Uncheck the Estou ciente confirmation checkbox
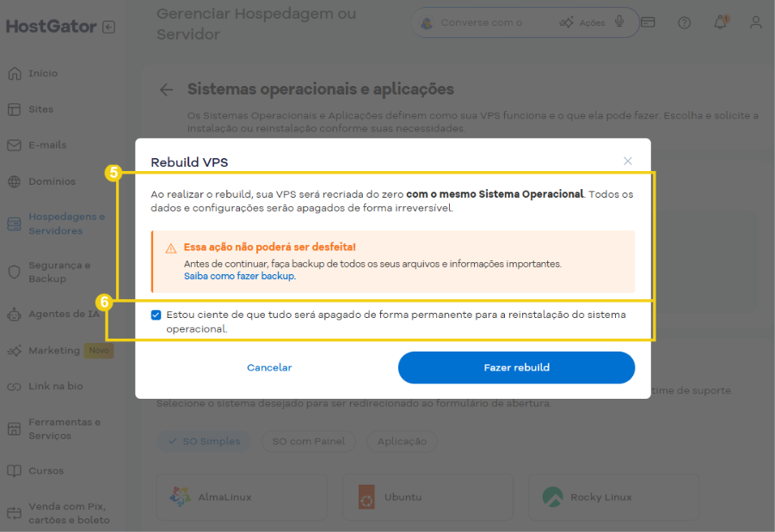The image size is (775, 532). (156, 315)
